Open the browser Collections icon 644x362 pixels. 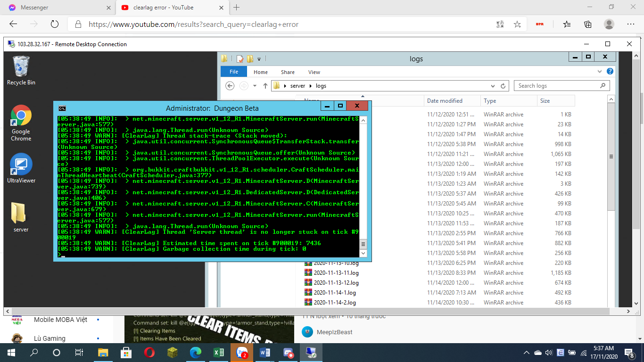(587, 24)
